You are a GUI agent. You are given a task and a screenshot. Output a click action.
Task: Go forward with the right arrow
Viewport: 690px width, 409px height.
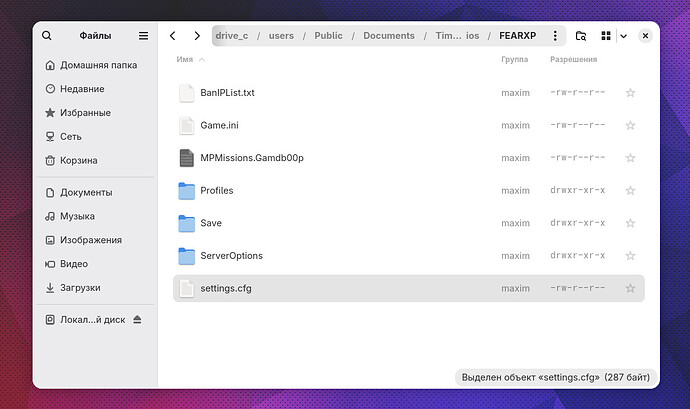pos(197,36)
